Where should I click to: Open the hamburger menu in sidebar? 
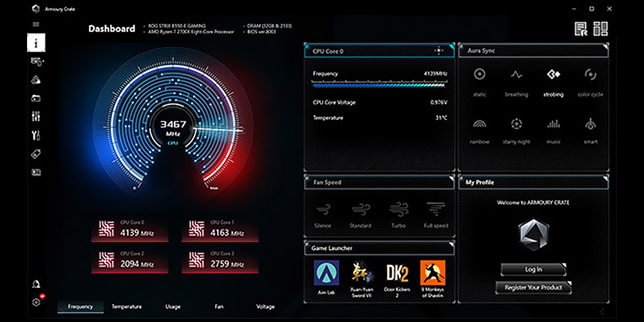(x=36, y=24)
